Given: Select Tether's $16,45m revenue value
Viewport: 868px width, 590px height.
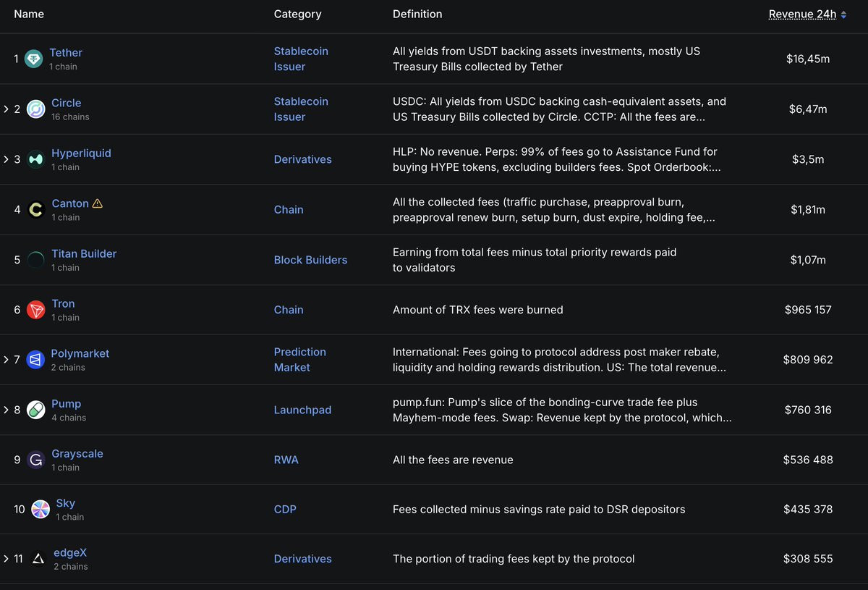Looking at the screenshot, I should pos(808,59).
